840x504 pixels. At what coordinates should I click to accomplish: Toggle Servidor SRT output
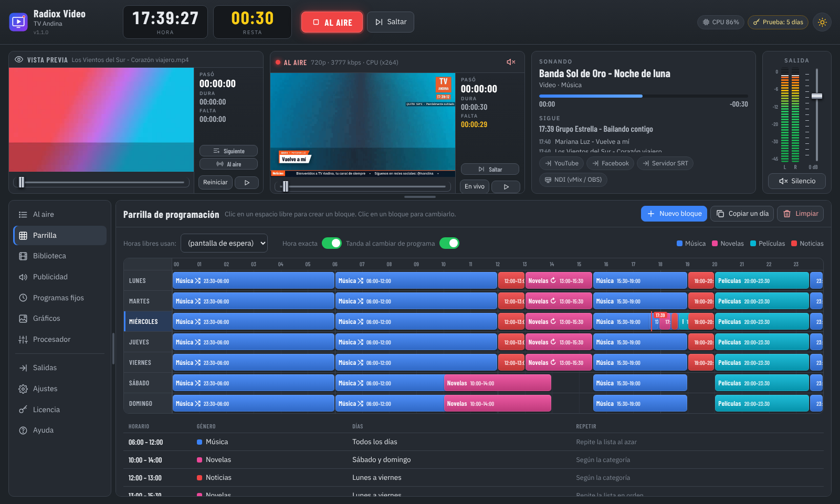click(x=665, y=163)
